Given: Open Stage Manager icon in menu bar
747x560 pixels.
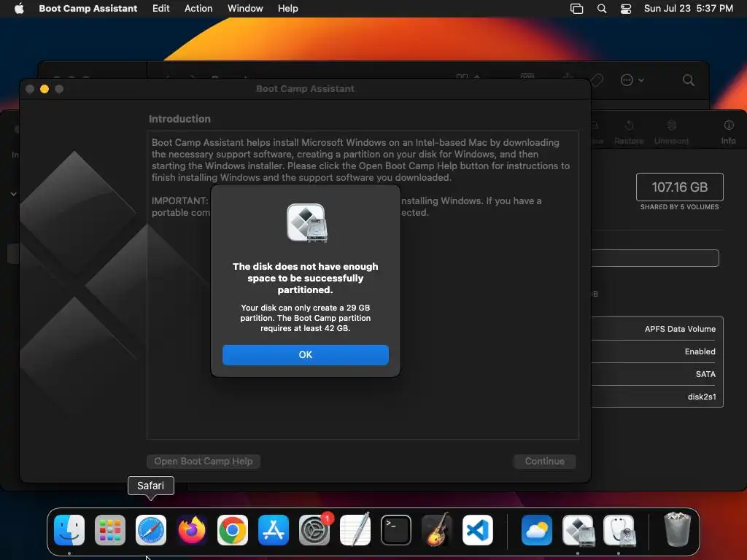Looking at the screenshot, I should 576,9.
